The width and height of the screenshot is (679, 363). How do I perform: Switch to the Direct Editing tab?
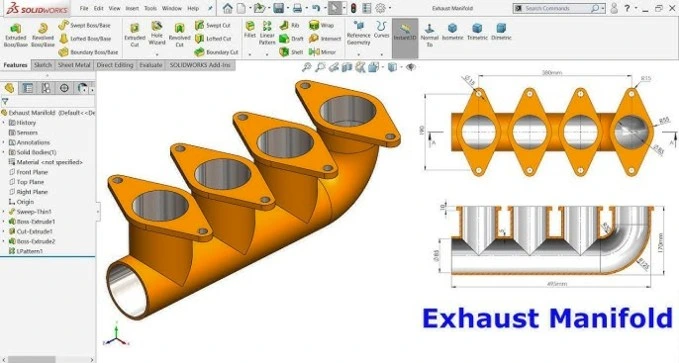[115, 65]
